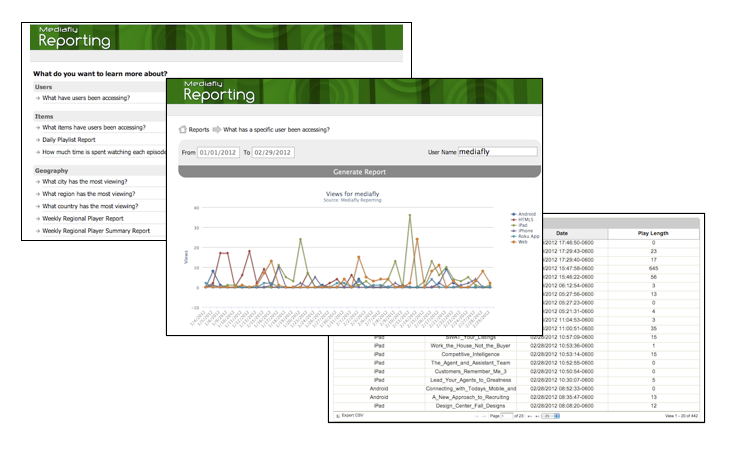Viewport: 730px width, 449px height.
Task: Toggle the Roku App series in chart legend
Action: 525,236
